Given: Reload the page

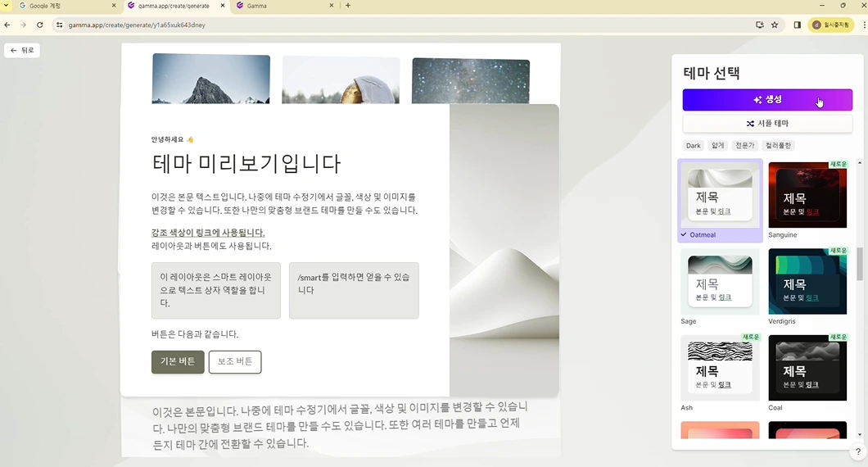Looking at the screenshot, I should point(40,25).
